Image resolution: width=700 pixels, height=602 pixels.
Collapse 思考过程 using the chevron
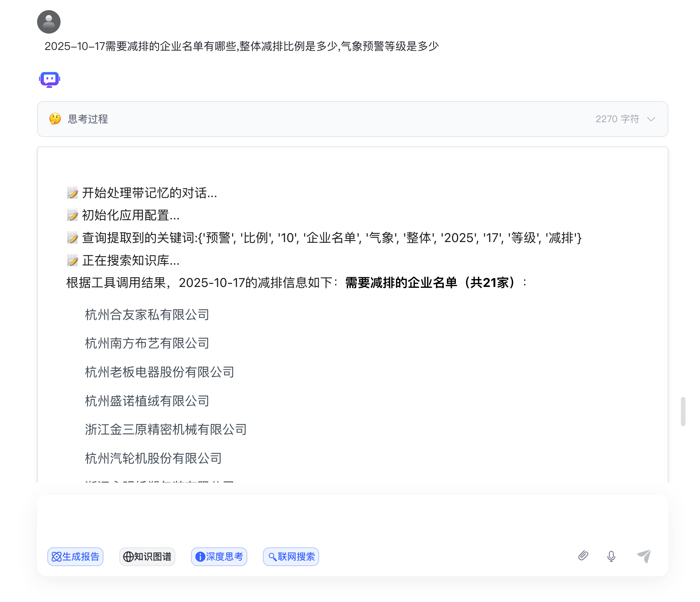[x=652, y=119]
